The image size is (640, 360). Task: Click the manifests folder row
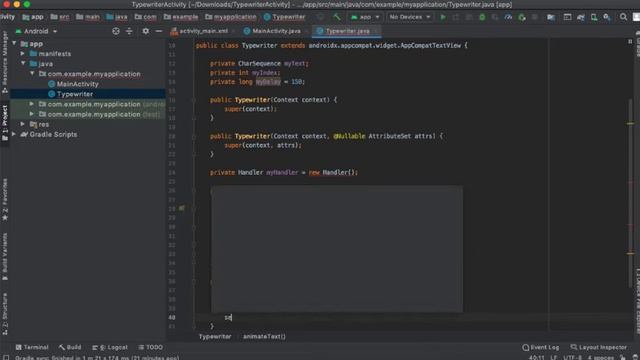pyautogui.click(x=88, y=53)
